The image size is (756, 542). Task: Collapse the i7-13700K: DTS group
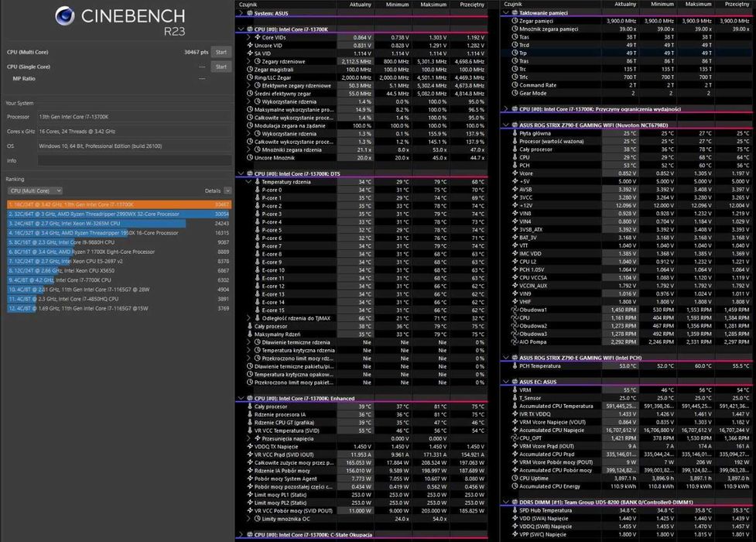pyautogui.click(x=241, y=173)
